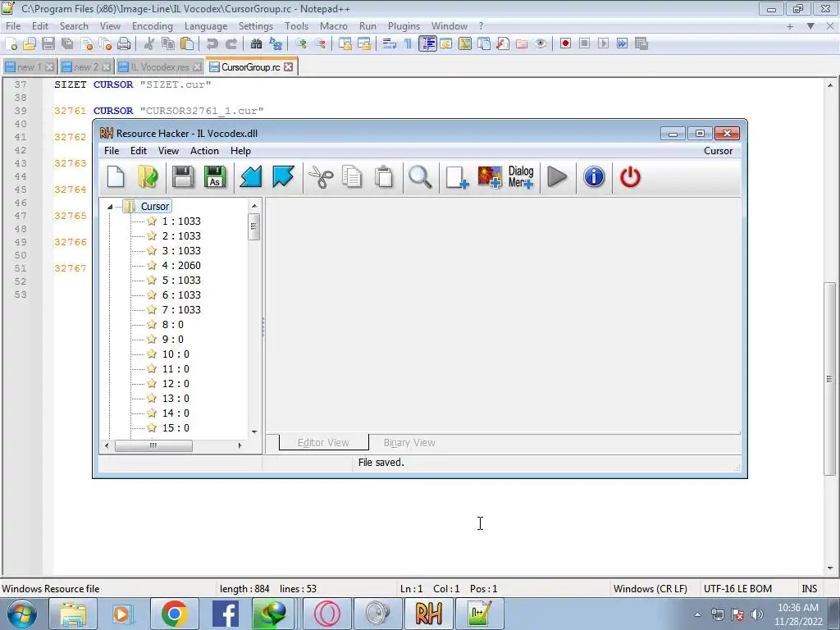Viewport: 840px width, 630px height.
Task: Click tree scroll down arrow in Resource Hacker
Action: click(x=254, y=431)
